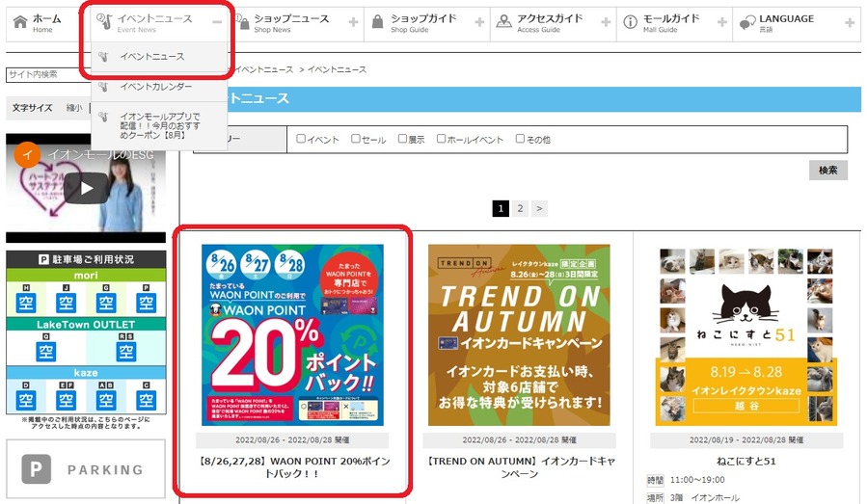Click breadcrumb イベントニュース after the > separator
Screen dimensions: 868x504
click(338, 69)
